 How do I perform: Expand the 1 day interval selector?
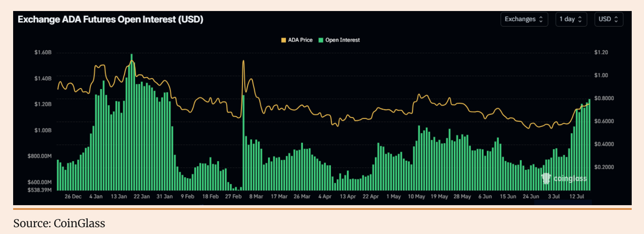pyautogui.click(x=571, y=19)
